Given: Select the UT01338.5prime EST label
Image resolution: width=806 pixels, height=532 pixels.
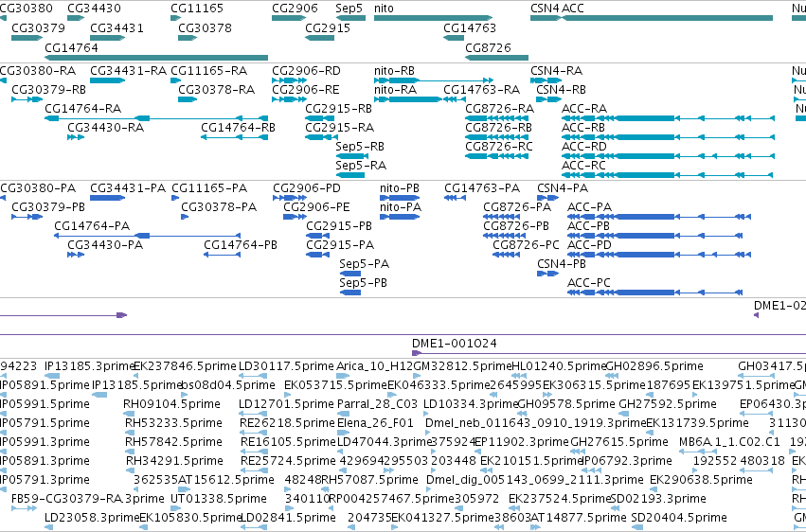Looking at the screenshot, I should pyautogui.click(x=219, y=499).
